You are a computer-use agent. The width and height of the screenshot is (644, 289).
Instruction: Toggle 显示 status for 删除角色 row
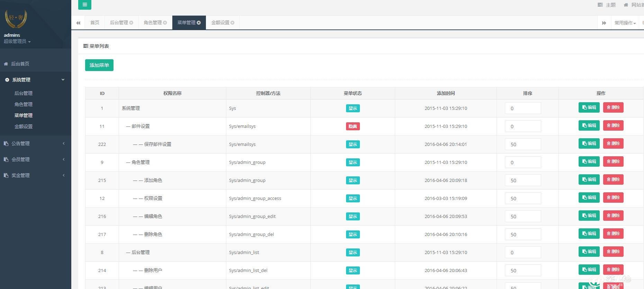353,235
